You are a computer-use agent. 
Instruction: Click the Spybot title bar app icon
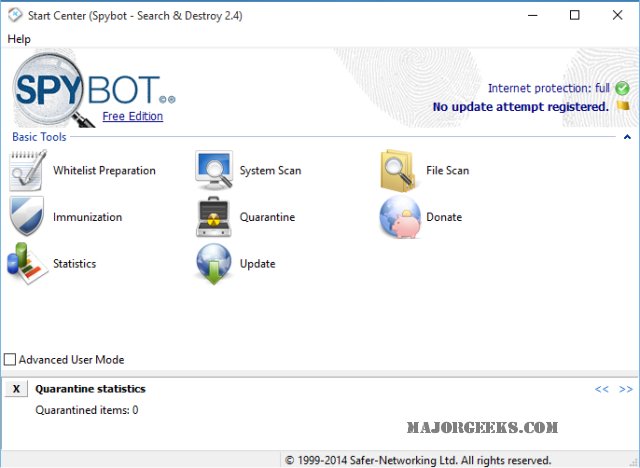(x=15, y=15)
